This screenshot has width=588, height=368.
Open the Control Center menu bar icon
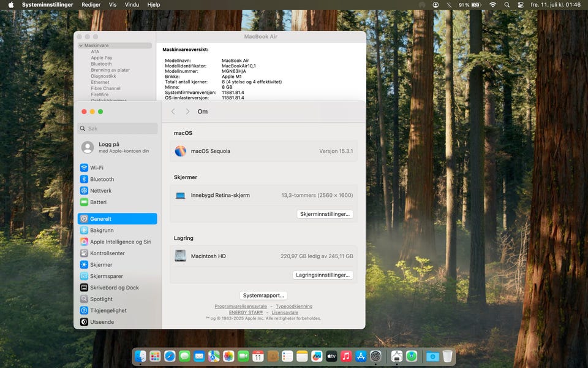[521, 5]
